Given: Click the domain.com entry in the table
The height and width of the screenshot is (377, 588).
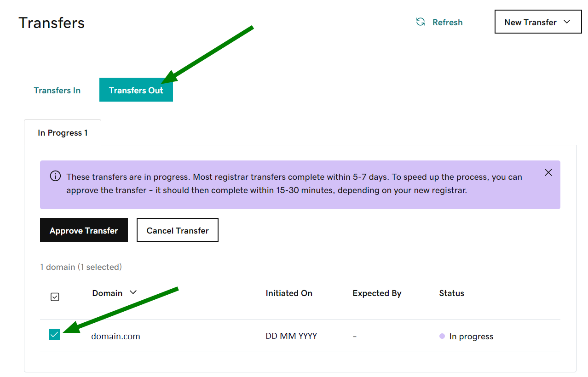Looking at the screenshot, I should [x=115, y=336].
